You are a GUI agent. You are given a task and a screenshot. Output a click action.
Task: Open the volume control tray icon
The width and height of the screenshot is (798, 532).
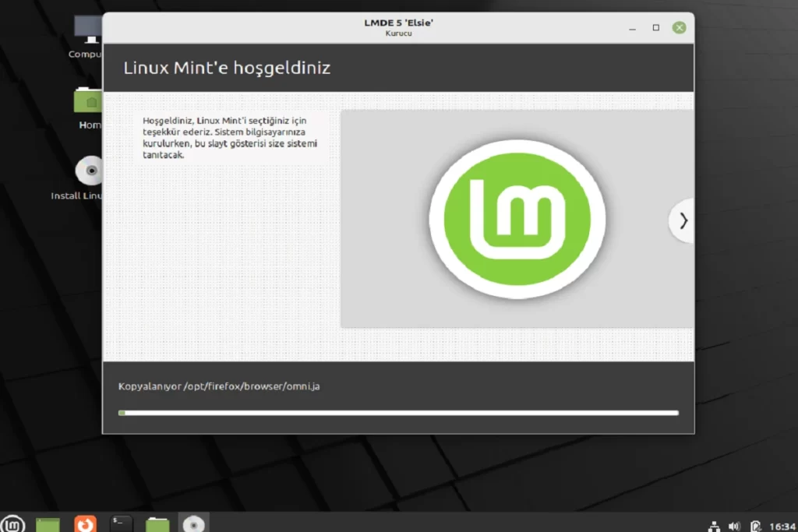pos(734,526)
